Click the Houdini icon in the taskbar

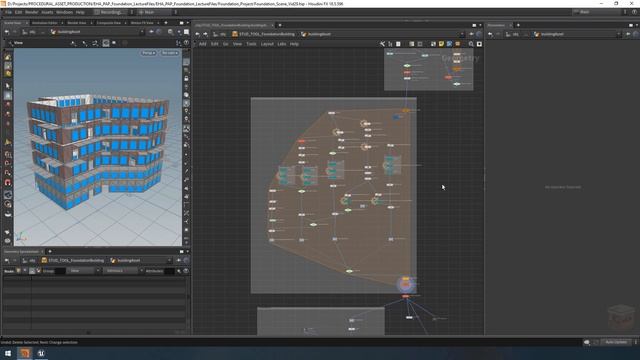point(25,353)
